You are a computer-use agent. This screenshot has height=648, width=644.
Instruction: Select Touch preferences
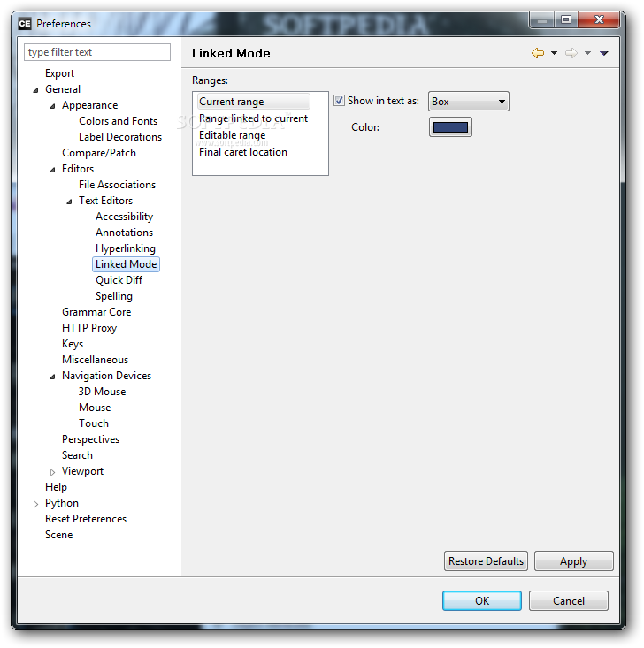coord(94,423)
